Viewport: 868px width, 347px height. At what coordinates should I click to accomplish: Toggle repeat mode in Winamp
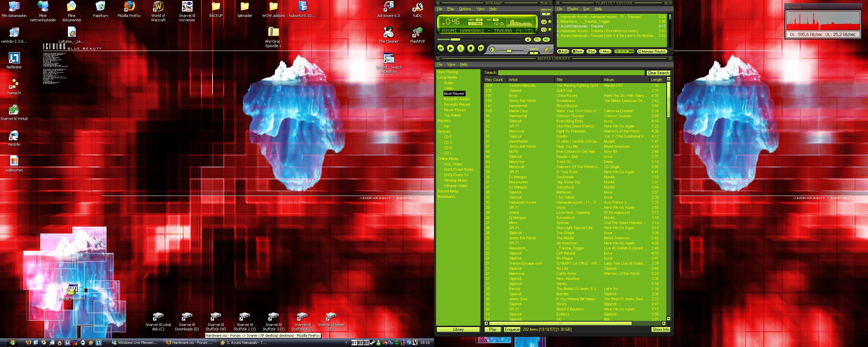coord(544,22)
